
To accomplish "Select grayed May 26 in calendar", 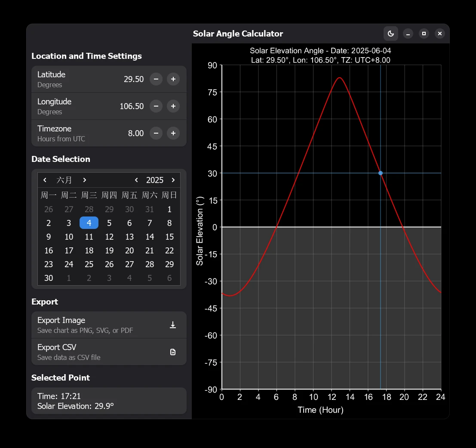I will [49, 209].
